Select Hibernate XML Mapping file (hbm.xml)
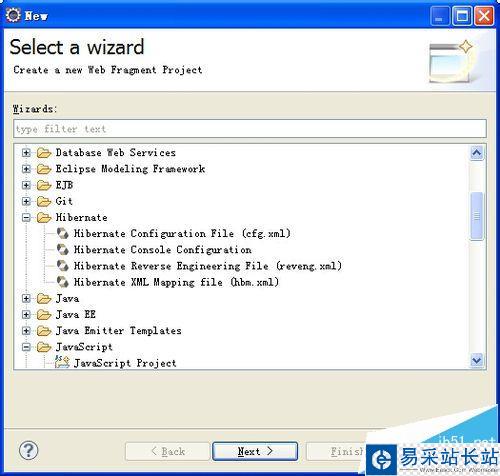Viewport: 500px width, 476px height. [176, 282]
